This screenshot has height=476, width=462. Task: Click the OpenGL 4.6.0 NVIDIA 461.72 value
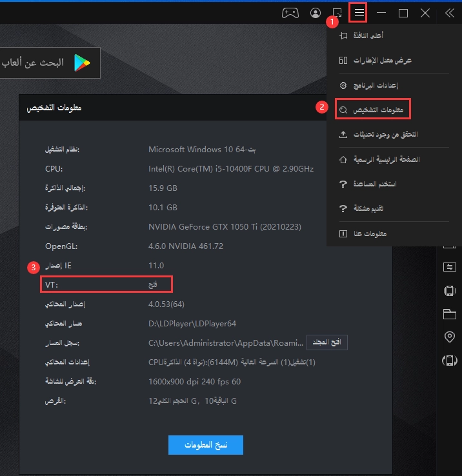[x=186, y=246]
